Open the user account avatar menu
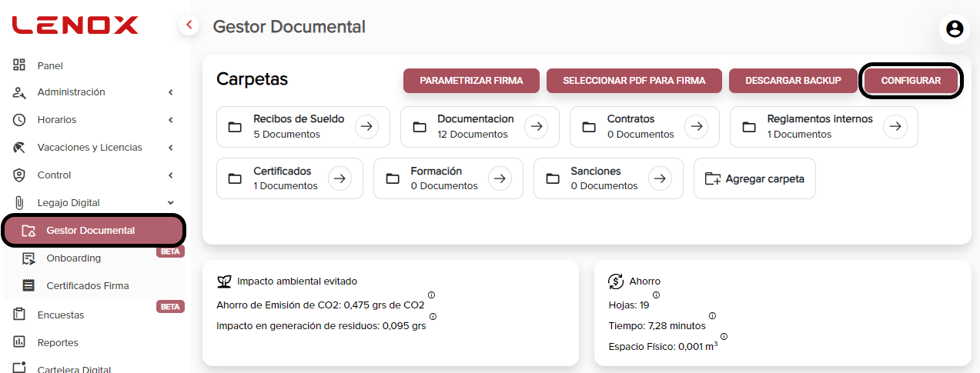980x373 pixels. [x=955, y=29]
